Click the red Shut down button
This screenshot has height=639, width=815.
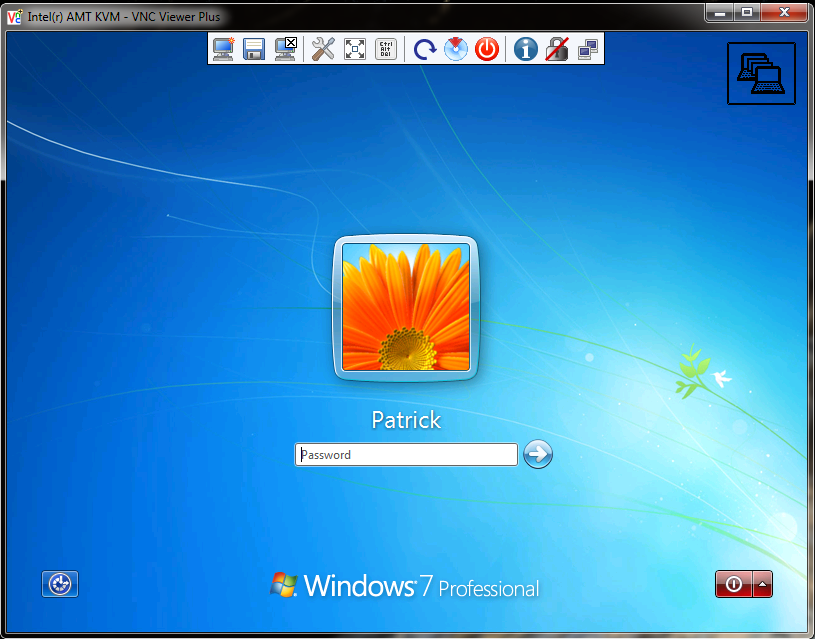[x=733, y=584]
